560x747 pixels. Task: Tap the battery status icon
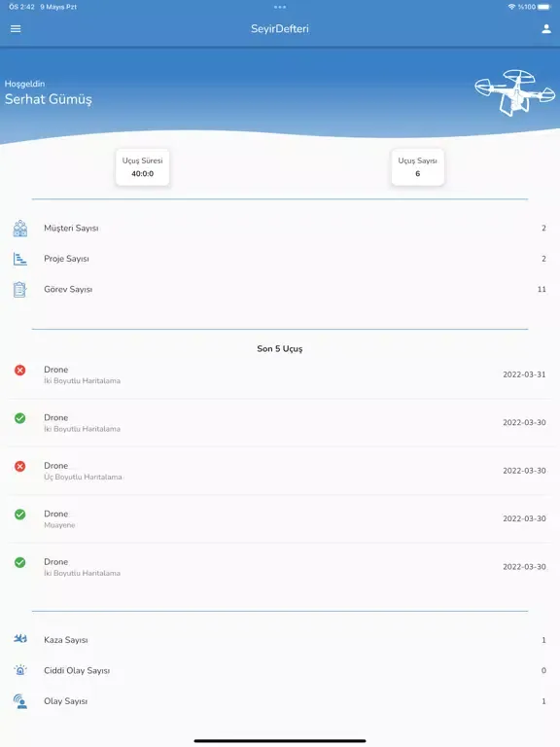[543, 7]
